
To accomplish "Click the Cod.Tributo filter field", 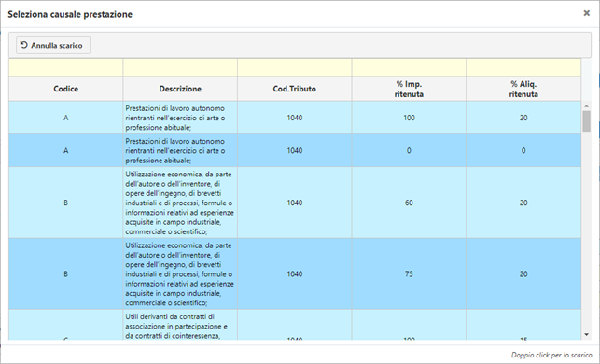I will [x=294, y=67].
